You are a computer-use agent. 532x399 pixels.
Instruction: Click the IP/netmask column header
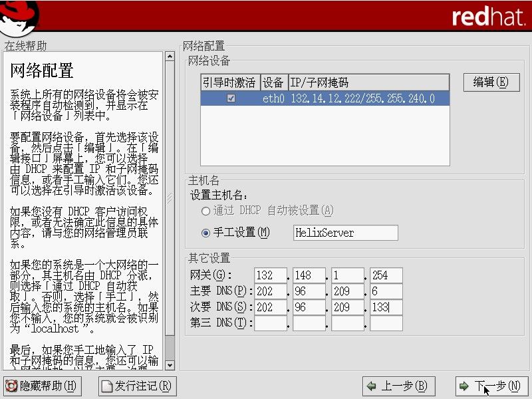[368, 82]
